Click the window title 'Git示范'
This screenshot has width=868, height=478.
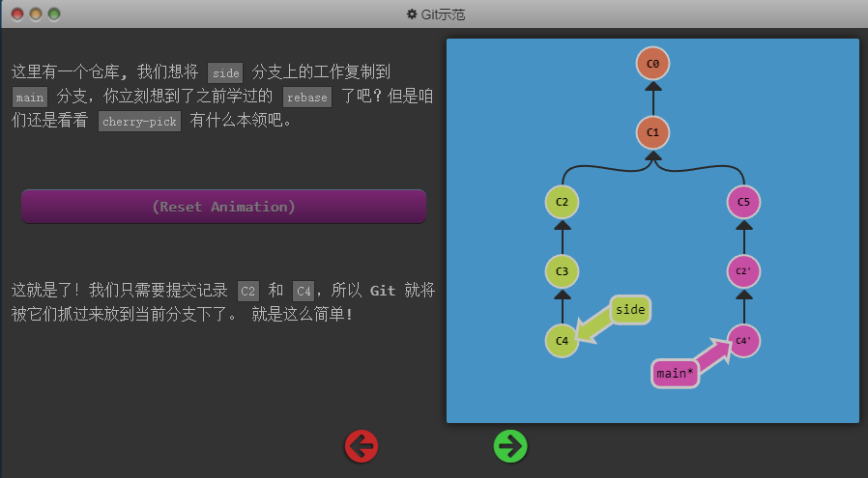(443, 14)
